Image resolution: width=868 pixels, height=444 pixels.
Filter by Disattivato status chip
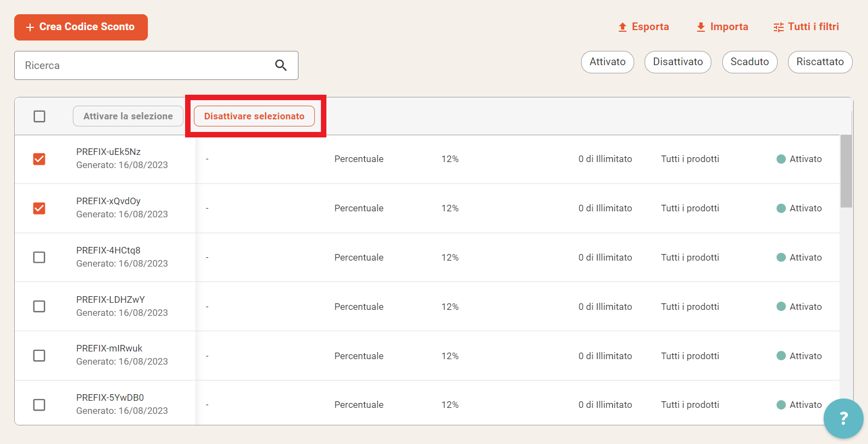point(678,62)
